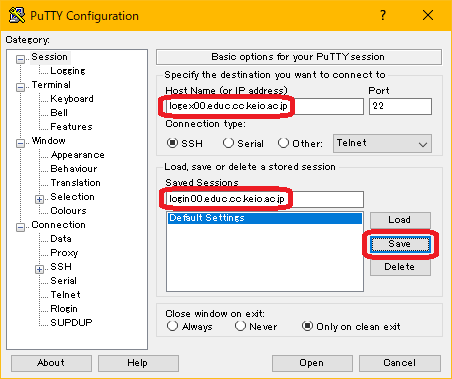Viewport: 452px width, 379px height.
Task: Open the SSH settings category
Action: tap(61, 267)
